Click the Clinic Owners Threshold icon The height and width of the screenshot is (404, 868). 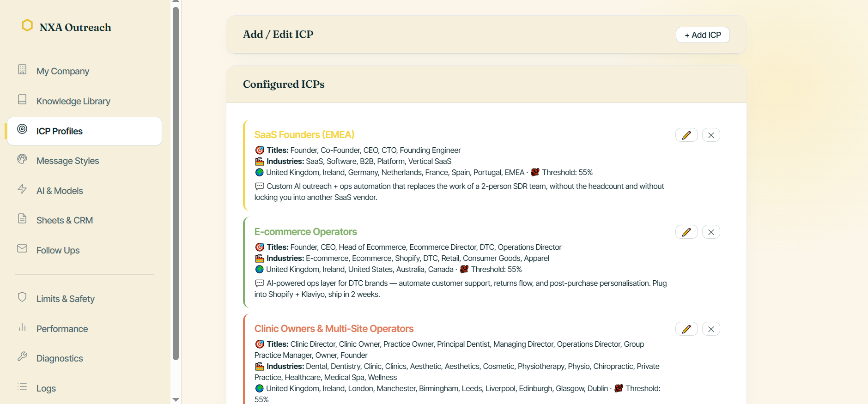(x=619, y=388)
